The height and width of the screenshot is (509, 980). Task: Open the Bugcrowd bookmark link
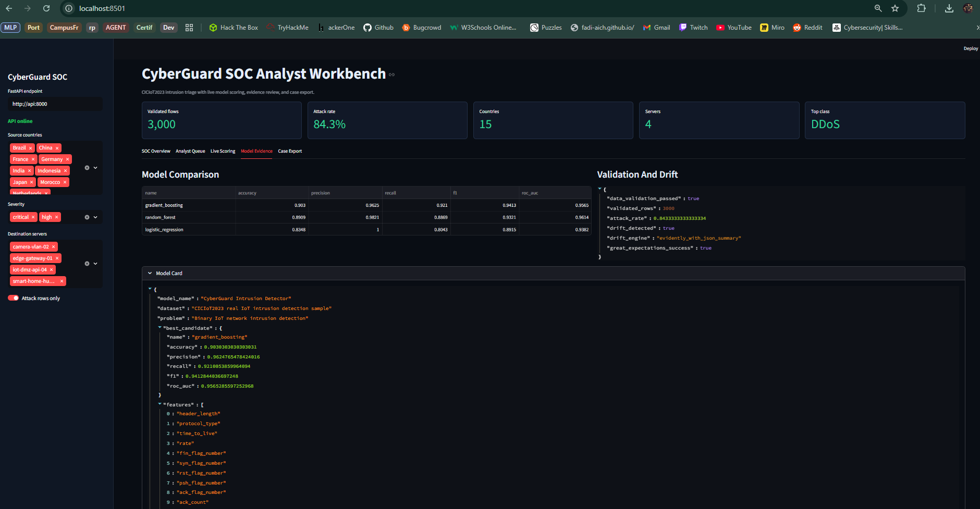pos(422,28)
